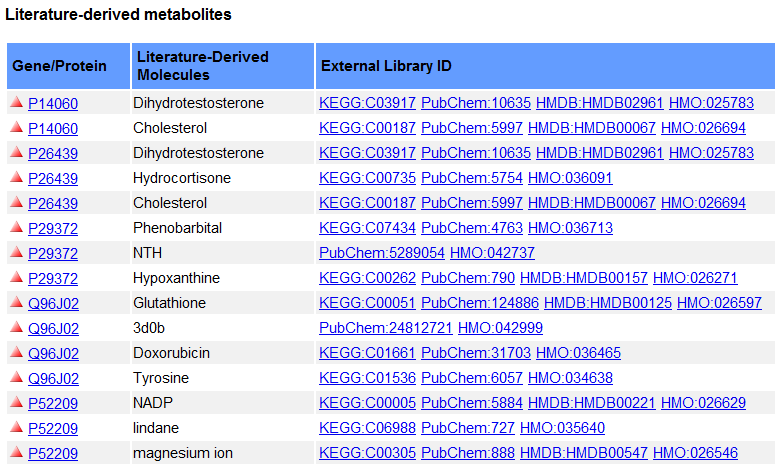Click red triangle icon in Glutathione row

pyautogui.click(x=16, y=302)
